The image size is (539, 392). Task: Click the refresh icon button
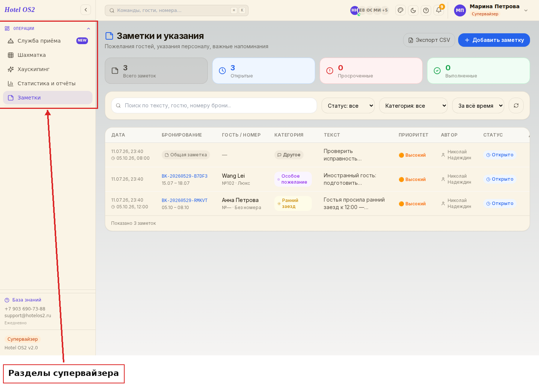click(516, 105)
